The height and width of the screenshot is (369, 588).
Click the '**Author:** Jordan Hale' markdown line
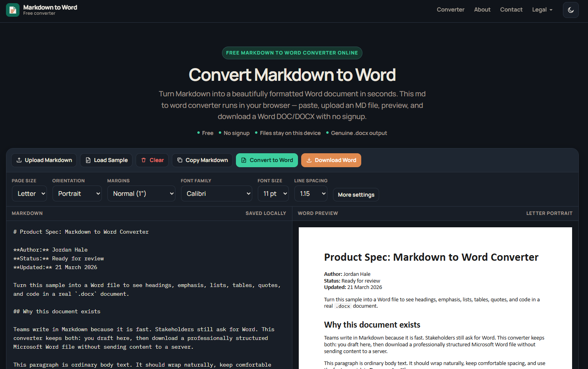51,250
